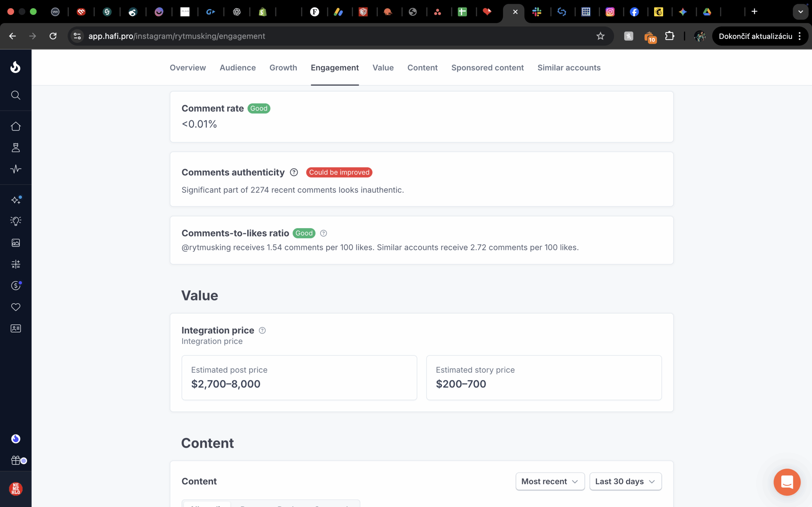The image size is (812, 507).
Task: Expand the Most recent sort dropdown
Action: click(x=550, y=482)
